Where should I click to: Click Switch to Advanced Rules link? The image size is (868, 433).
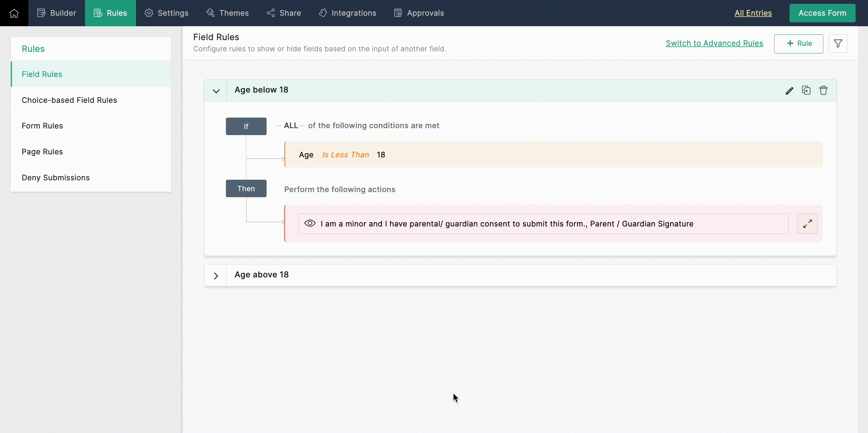tap(714, 43)
